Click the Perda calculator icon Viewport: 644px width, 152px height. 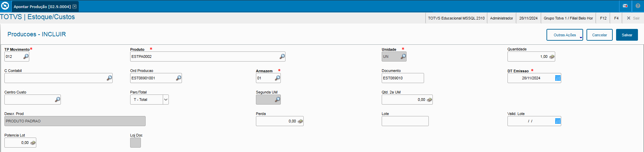[300, 121]
